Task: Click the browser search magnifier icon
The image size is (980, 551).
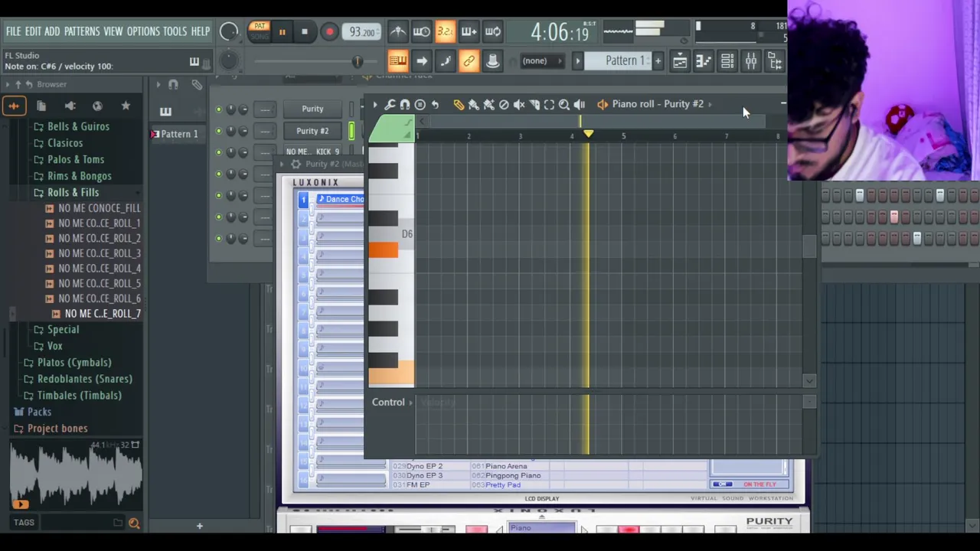Action: click(x=134, y=523)
